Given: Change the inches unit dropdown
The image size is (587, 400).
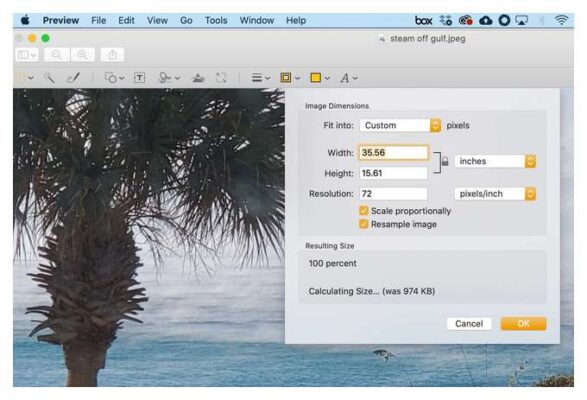Looking at the screenshot, I should [x=495, y=161].
